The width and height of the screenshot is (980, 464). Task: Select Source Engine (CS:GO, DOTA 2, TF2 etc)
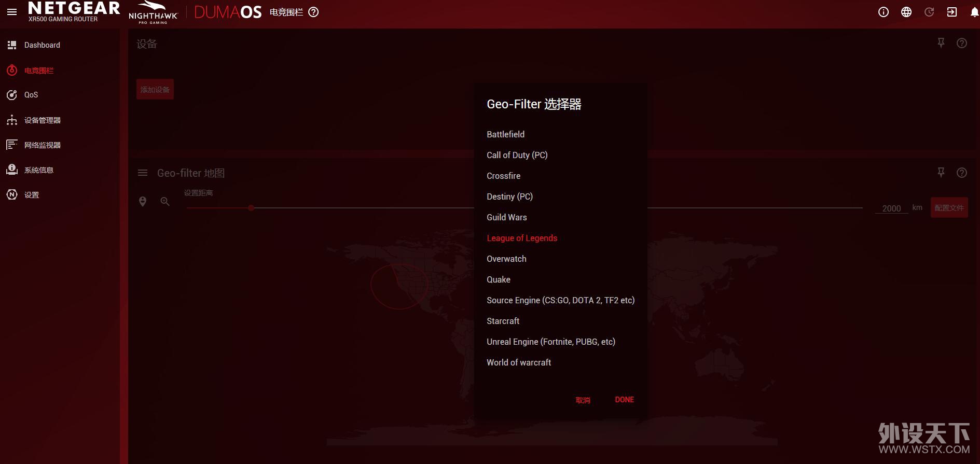(x=561, y=300)
